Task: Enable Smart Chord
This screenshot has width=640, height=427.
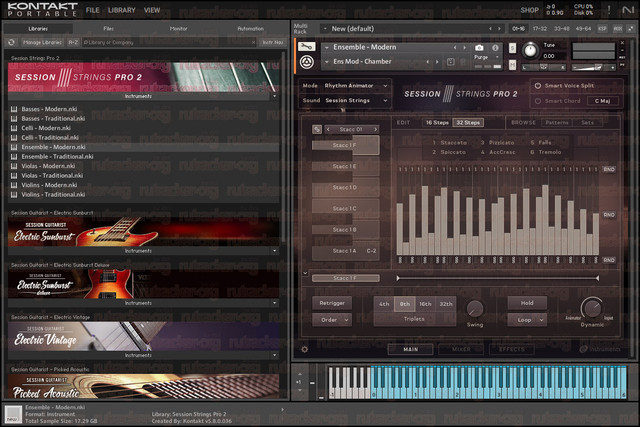Action: pyautogui.click(x=538, y=101)
